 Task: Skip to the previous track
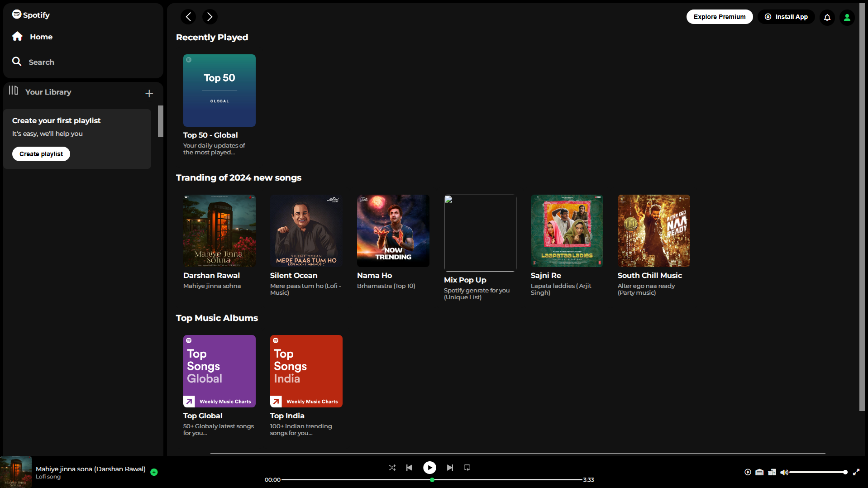click(409, 468)
